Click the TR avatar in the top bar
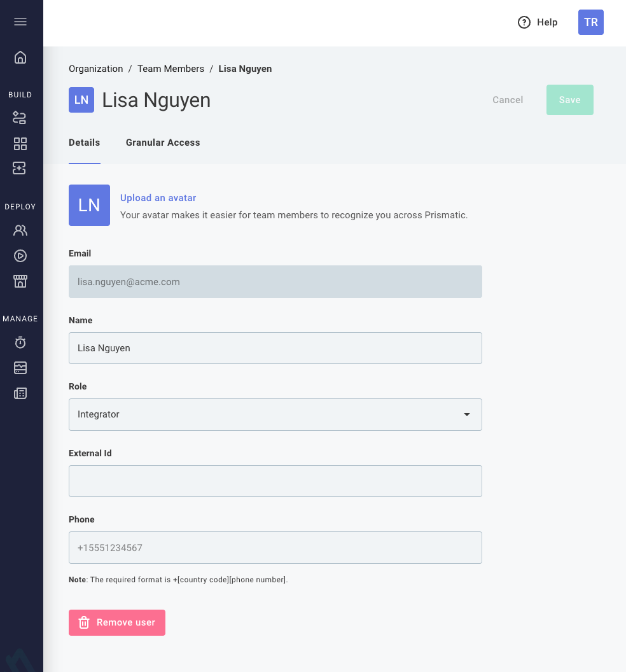The width and height of the screenshot is (626, 672). (x=590, y=22)
